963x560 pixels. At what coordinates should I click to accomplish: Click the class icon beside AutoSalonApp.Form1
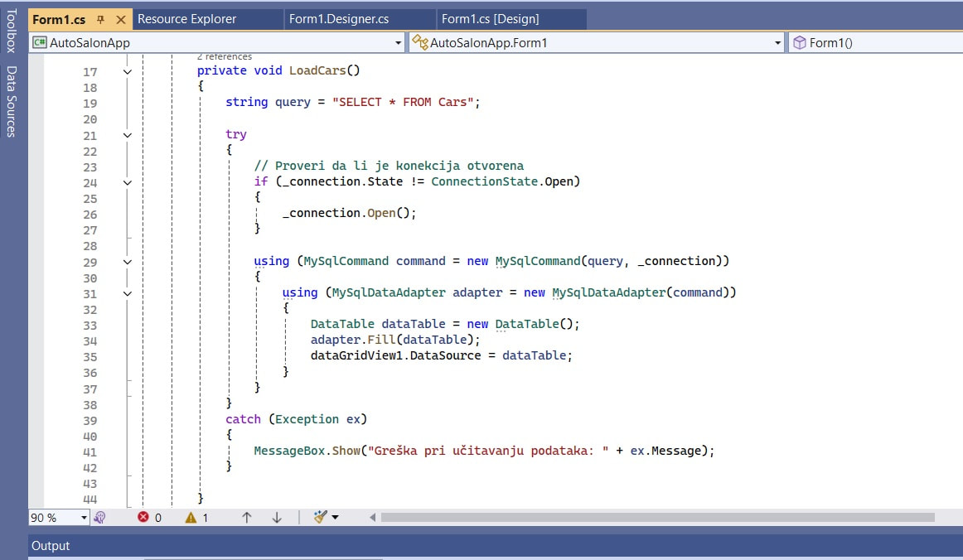pos(420,42)
